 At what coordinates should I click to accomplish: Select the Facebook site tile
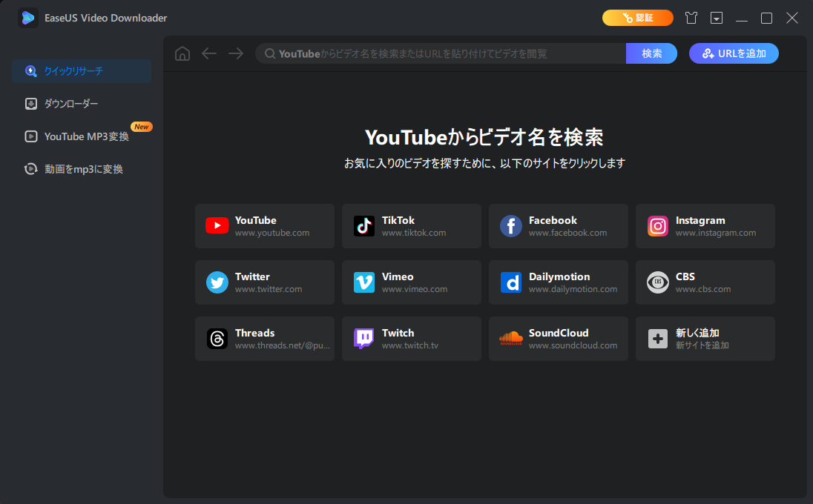[558, 226]
